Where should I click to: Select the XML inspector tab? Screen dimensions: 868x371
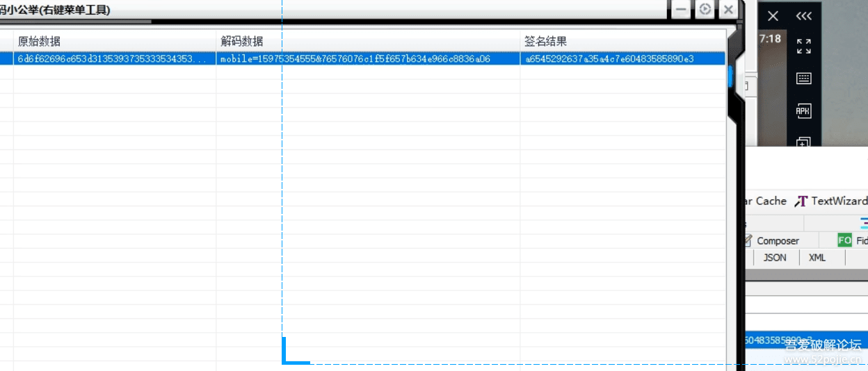(817, 257)
